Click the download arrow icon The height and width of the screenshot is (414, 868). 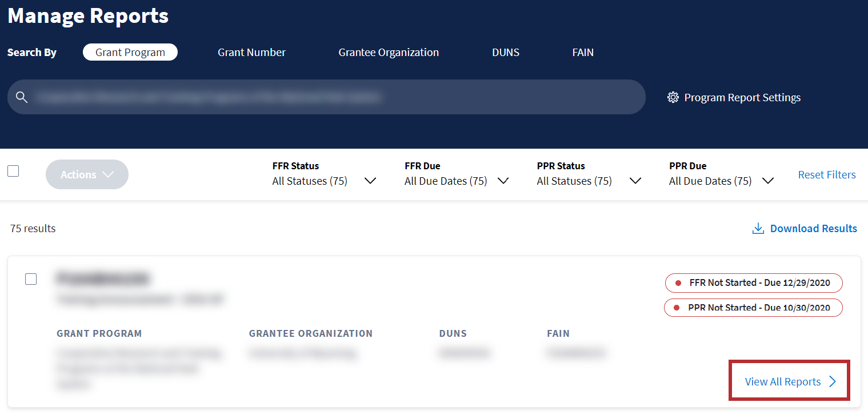coord(758,229)
